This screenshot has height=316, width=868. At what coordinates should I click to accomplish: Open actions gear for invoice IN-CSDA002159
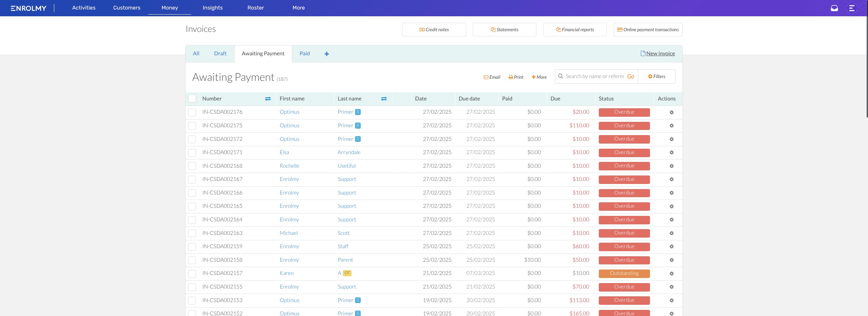coord(671,246)
